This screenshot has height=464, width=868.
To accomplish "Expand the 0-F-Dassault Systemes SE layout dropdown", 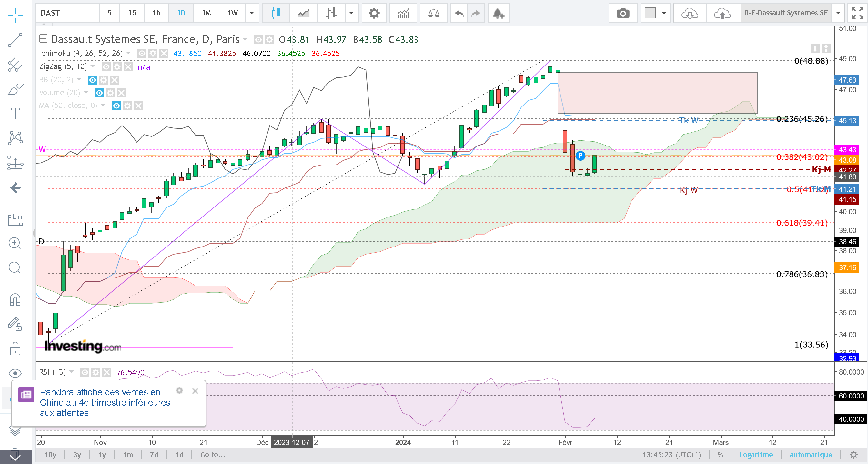I will (838, 13).
